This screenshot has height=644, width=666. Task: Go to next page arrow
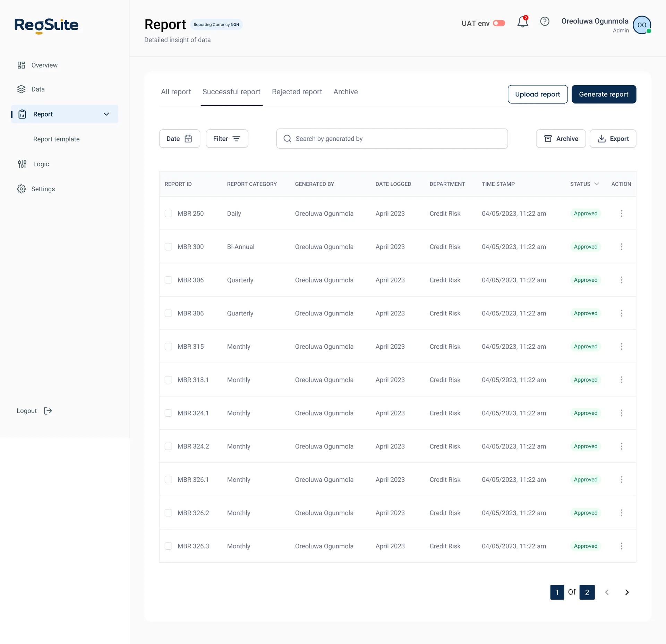[x=627, y=592]
